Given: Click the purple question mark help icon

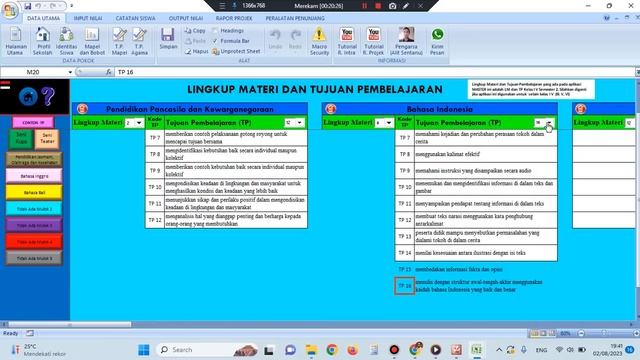Looking at the screenshot, I should coord(48,96).
